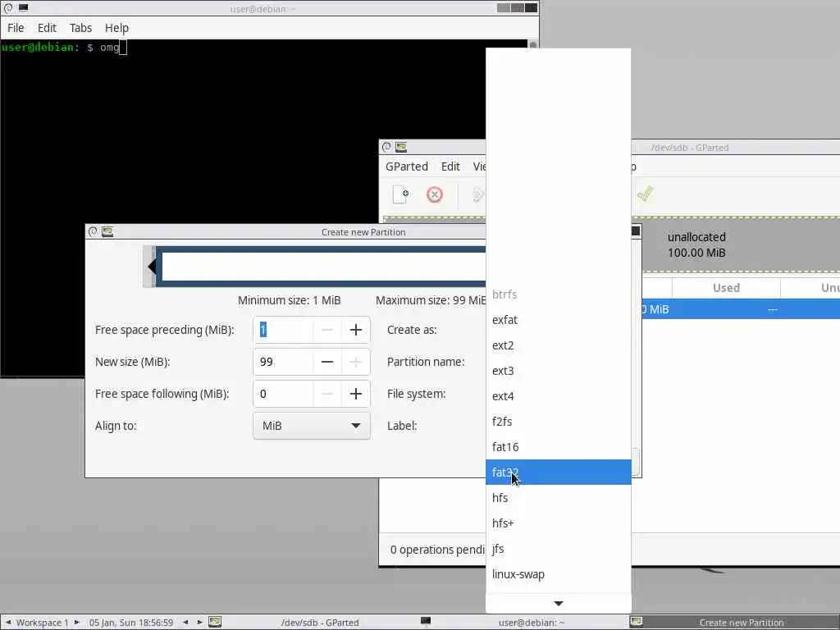Switch to user@debian terminal in the taskbar
This screenshot has width=840, height=630.
pyautogui.click(x=531, y=623)
